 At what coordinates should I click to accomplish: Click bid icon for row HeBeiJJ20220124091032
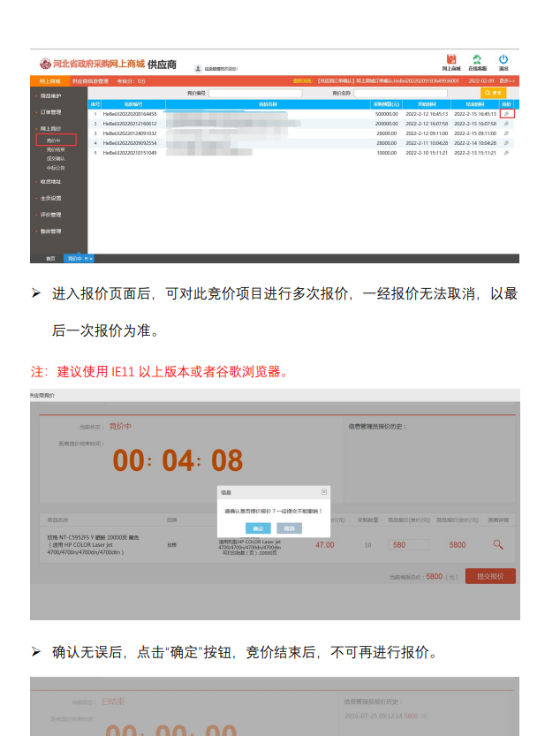coord(506,133)
